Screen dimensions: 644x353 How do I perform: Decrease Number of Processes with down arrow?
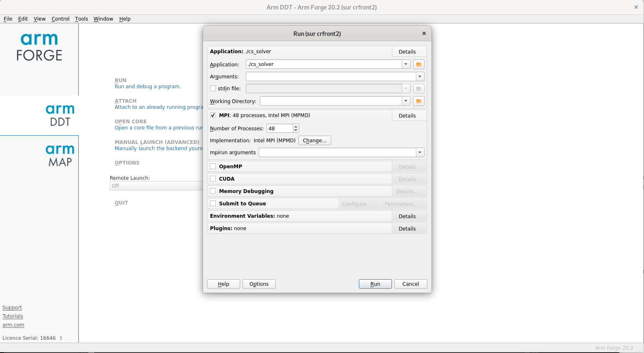pos(296,130)
